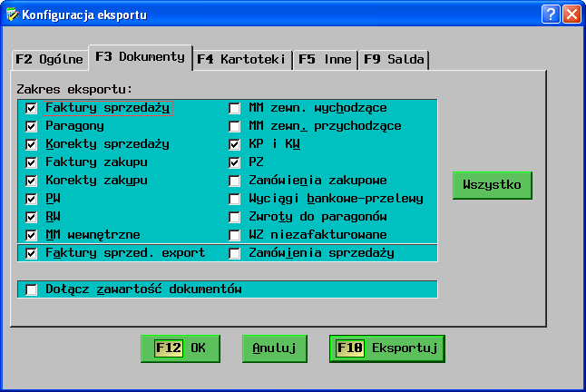Click the help question mark button
586x392 pixels.
click(551, 15)
